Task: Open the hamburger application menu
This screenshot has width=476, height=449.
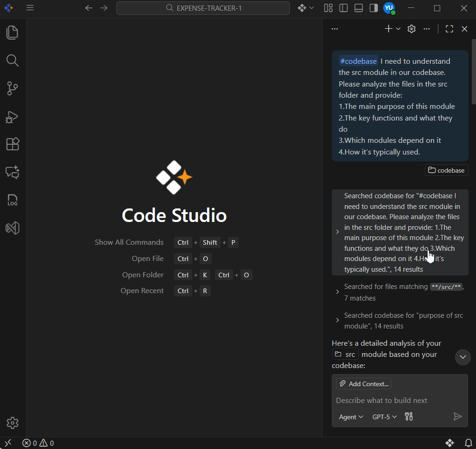Action: tap(30, 8)
